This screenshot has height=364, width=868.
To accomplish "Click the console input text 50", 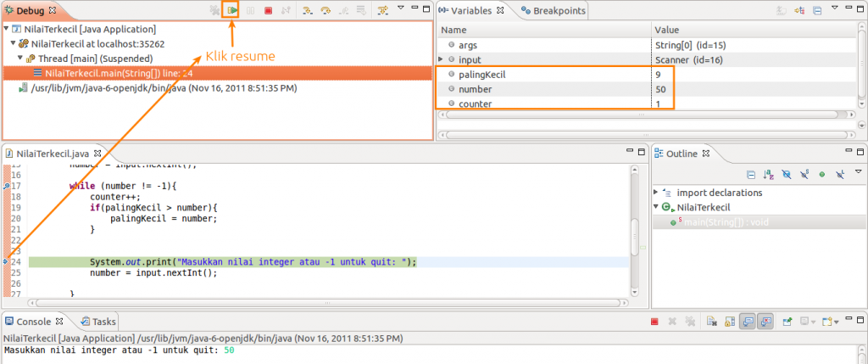I will click(229, 350).
